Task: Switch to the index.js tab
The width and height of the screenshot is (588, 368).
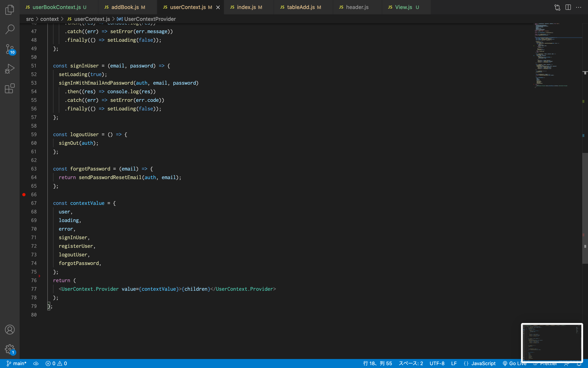Action: [249, 7]
